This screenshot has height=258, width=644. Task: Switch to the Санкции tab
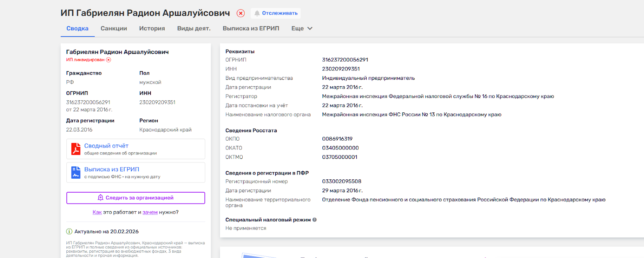point(114,28)
